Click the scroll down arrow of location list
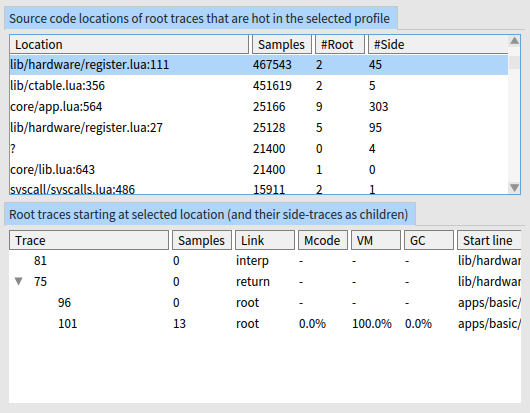The height and width of the screenshot is (413, 530). [x=514, y=188]
